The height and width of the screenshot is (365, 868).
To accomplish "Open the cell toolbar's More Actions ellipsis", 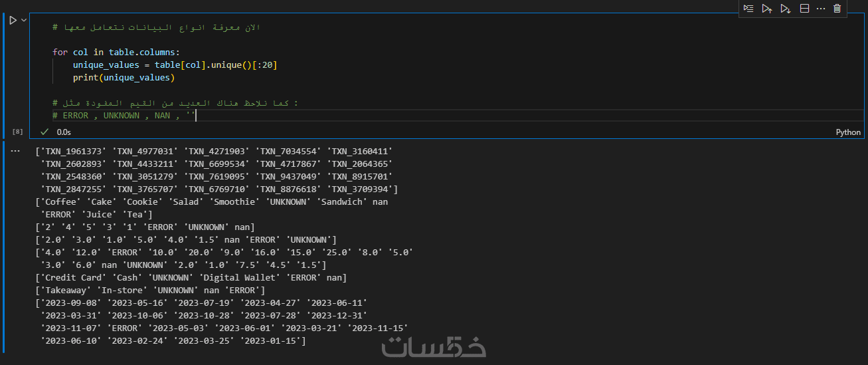I will point(821,9).
